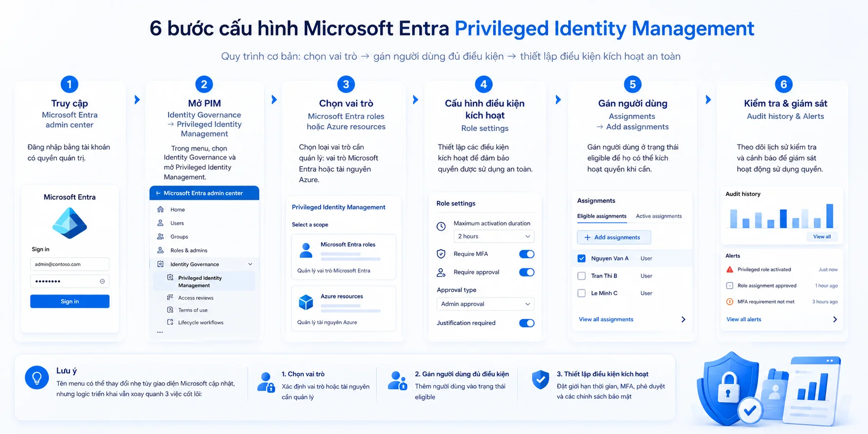Click the blue Sign in button
This screenshot has width=868, height=434.
pyautogui.click(x=69, y=301)
